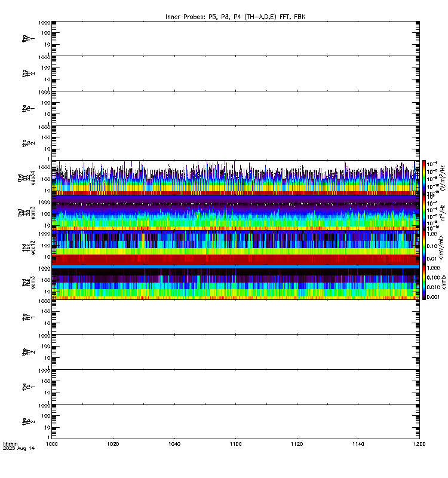
Task: Click the thd fbk edc12 spectrogram panel
Action: click(235, 247)
